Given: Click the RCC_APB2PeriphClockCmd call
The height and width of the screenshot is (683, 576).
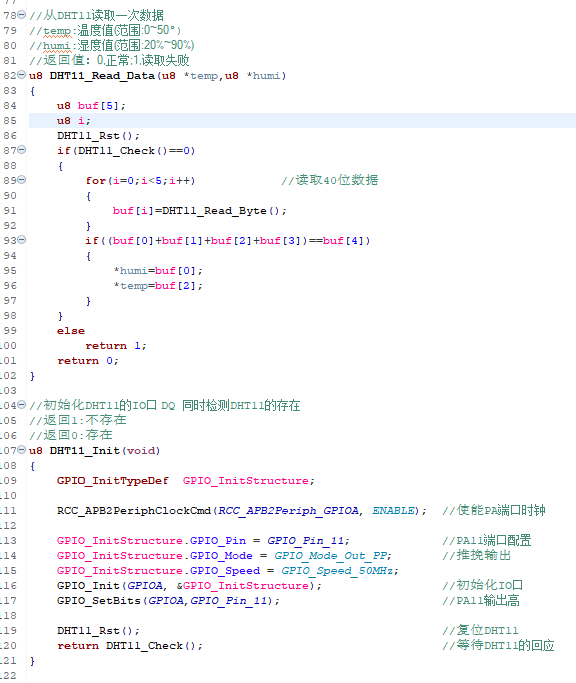Looking at the screenshot, I should tap(242, 511).
